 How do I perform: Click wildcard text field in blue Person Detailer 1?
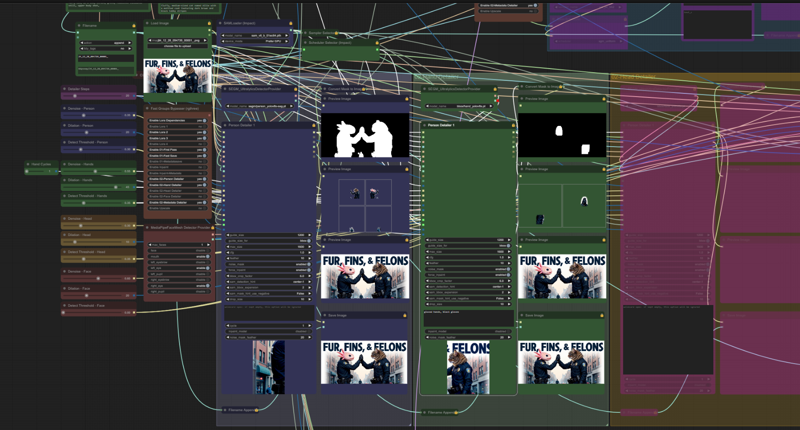[x=269, y=313]
